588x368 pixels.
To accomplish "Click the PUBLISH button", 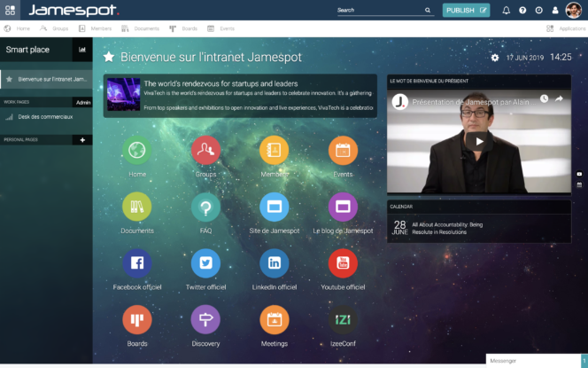I will pos(466,11).
